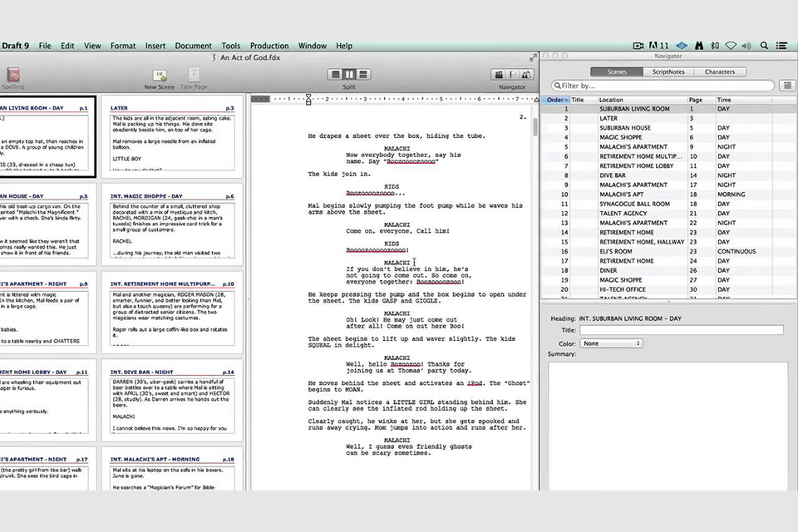
Task: Select RETIREMENT HOME LOBBY scene row
Action: click(x=668, y=166)
